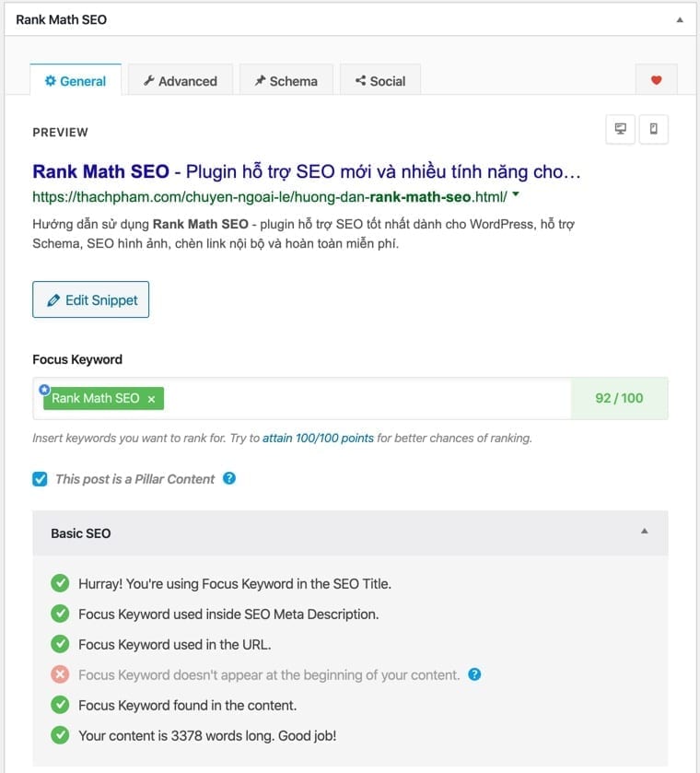
Task: Click 'Focus Keyword found in the content.' text
Action: coord(187,706)
